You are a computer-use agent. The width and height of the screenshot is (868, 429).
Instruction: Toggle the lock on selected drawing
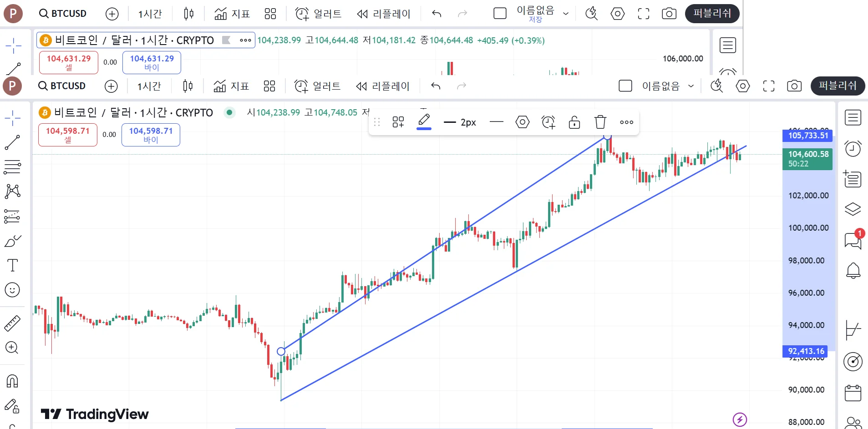coord(574,122)
